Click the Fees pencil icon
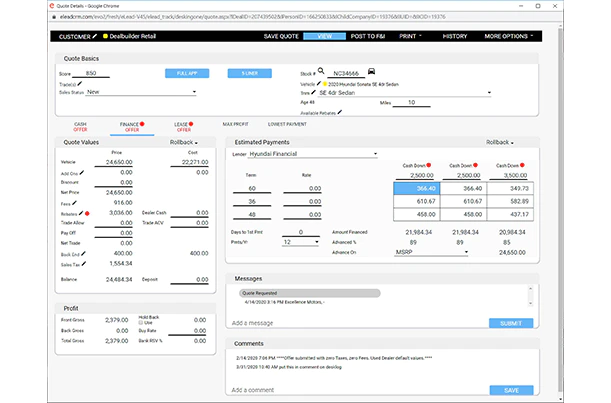Viewport: 611px width, 403px height. pos(74,203)
